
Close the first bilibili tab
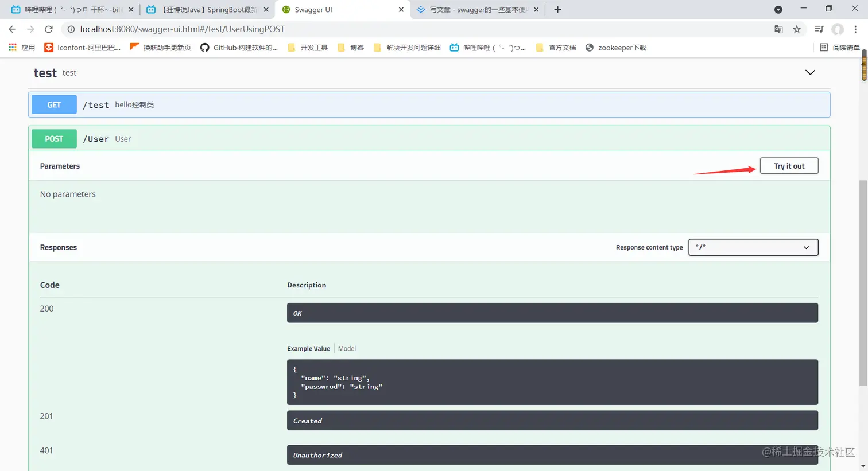(131, 10)
